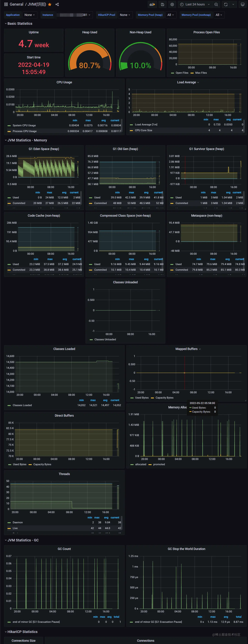Add a panel with the chart-plus icon
Image resolution: width=248 pixels, height=644 pixels.
tap(152, 5)
